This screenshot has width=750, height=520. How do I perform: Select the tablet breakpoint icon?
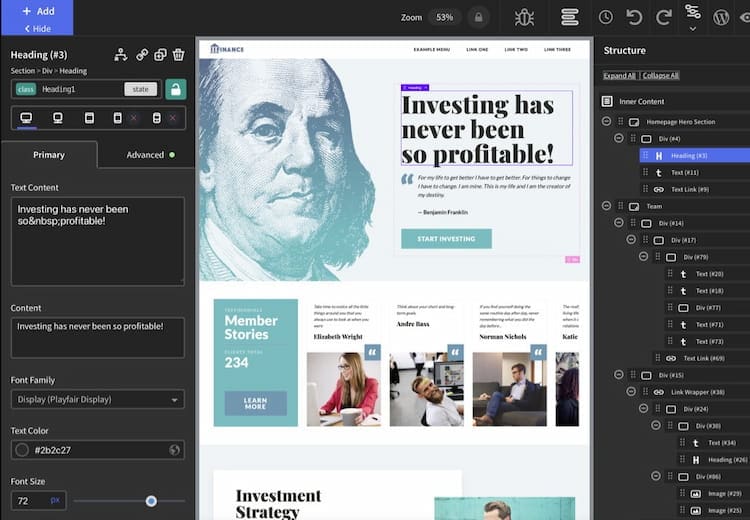[x=89, y=118]
